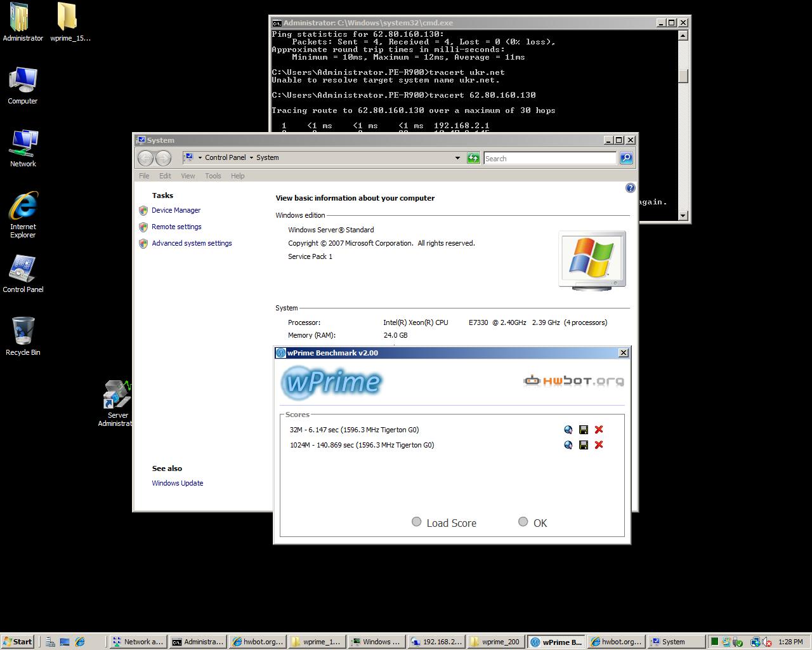Image resolution: width=812 pixels, height=650 pixels.
Task: Close the wPrime Benchmark window
Action: point(623,353)
